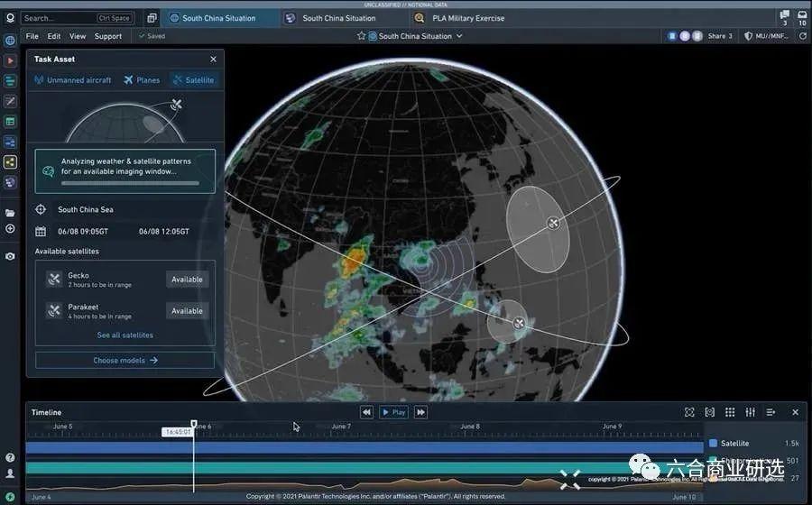Select the Gecko satellite row
Viewport: 812px width, 505px height.
(125, 280)
